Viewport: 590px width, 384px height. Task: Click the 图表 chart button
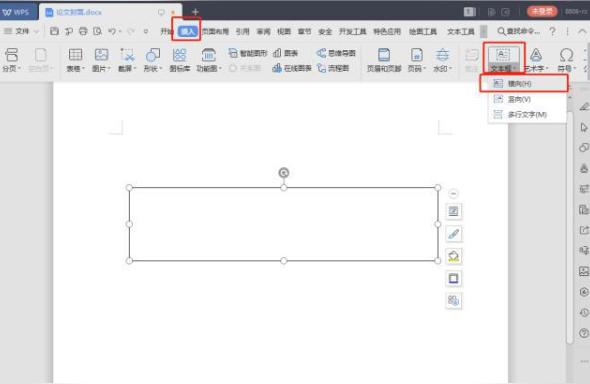pos(286,53)
